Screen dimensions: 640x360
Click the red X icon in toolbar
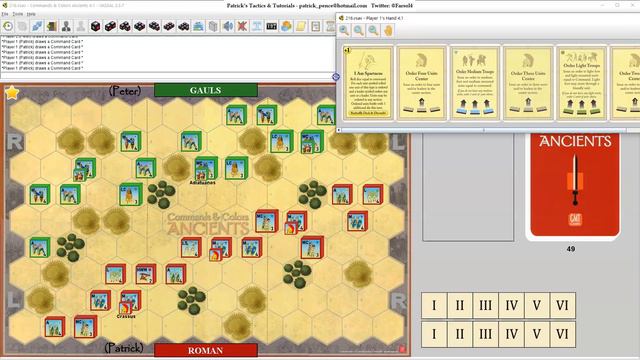coord(242,26)
